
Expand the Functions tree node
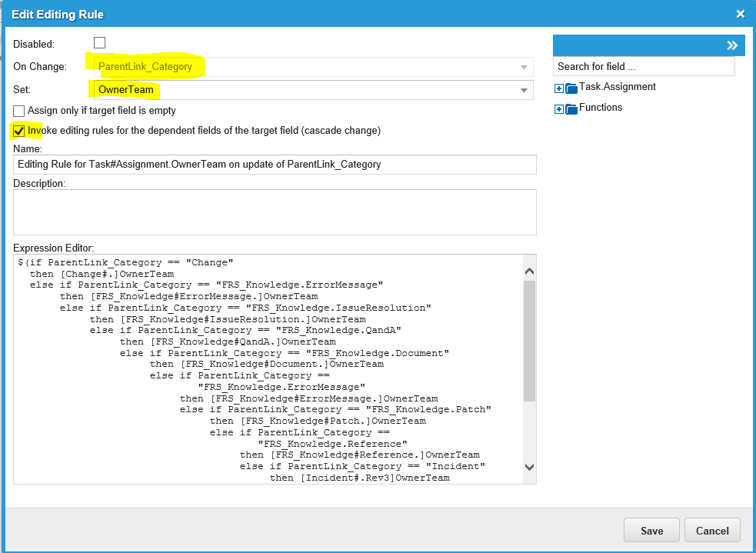pos(559,108)
